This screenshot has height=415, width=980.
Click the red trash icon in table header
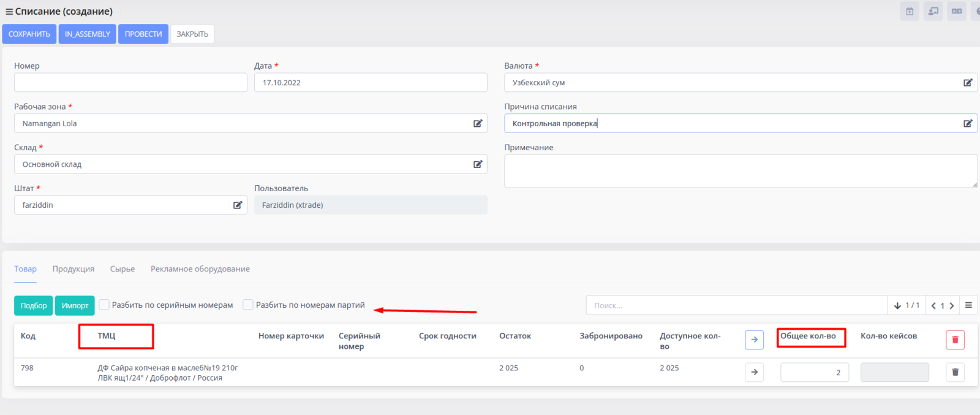955,340
